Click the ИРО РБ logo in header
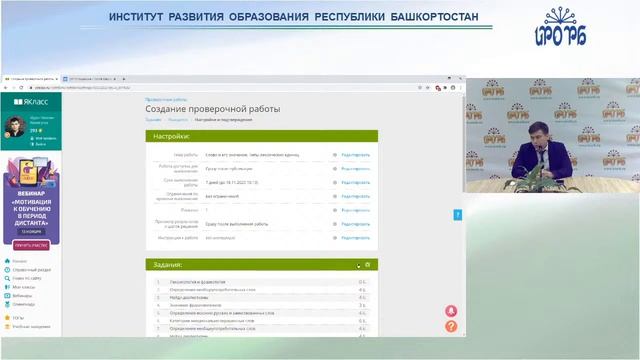The image size is (640, 360). pos(560,27)
